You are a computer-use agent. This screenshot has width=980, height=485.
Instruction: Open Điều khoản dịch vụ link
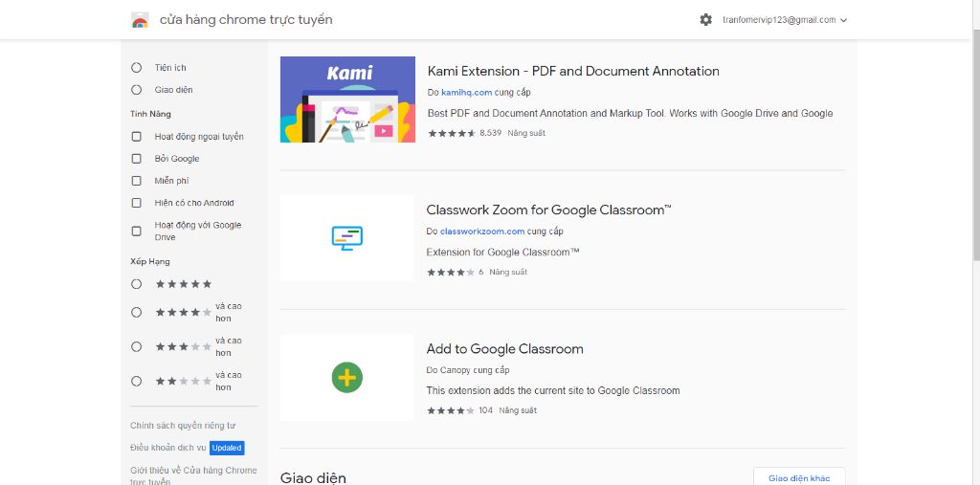(x=168, y=448)
